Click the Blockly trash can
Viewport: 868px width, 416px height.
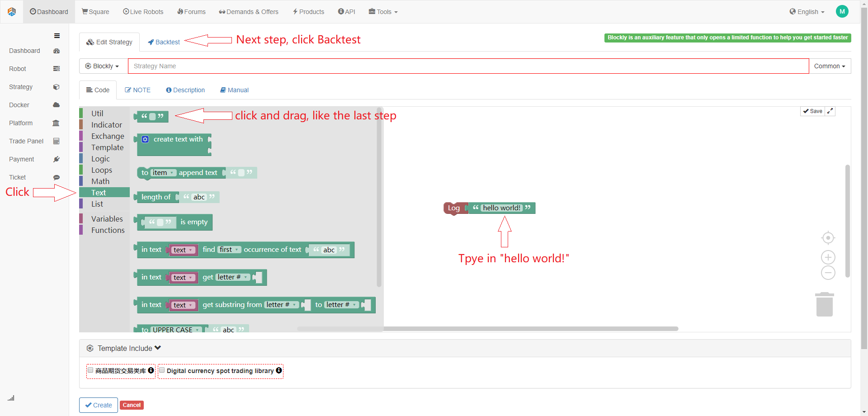825,304
